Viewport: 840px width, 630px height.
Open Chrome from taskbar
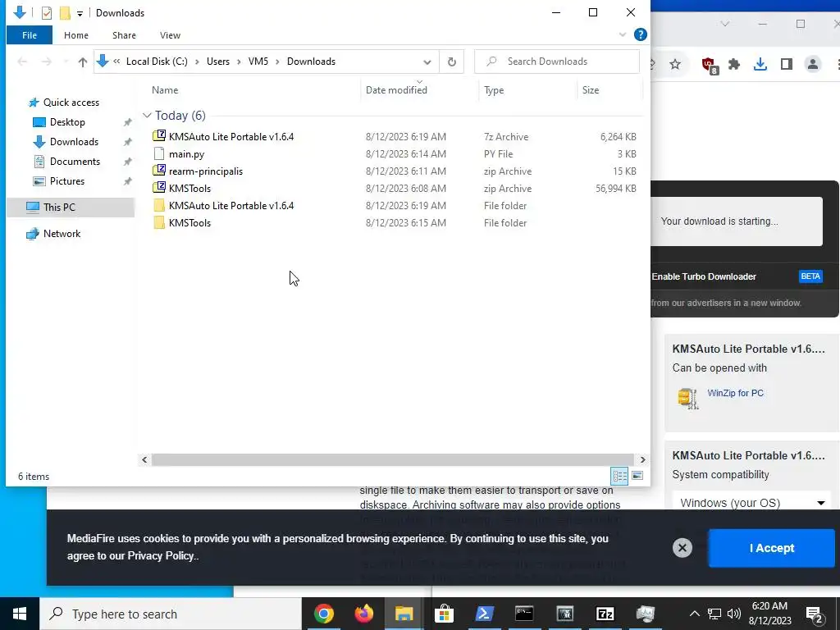324,614
